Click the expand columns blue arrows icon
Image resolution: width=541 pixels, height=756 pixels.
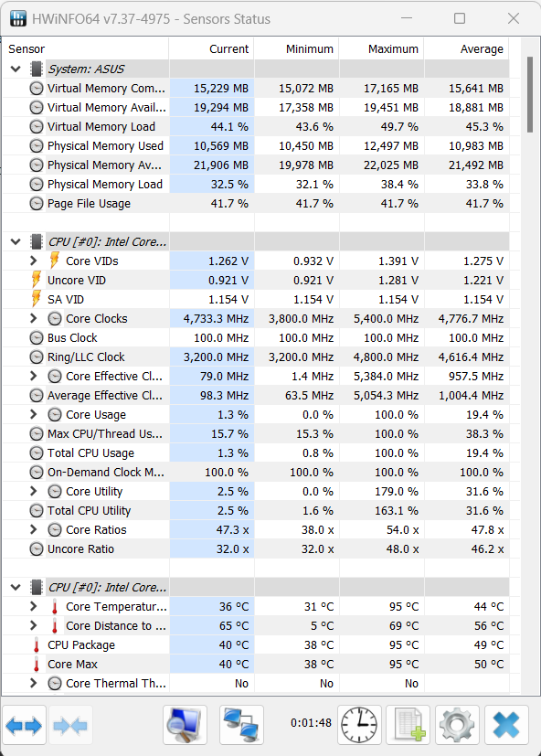click(x=24, y=725)
